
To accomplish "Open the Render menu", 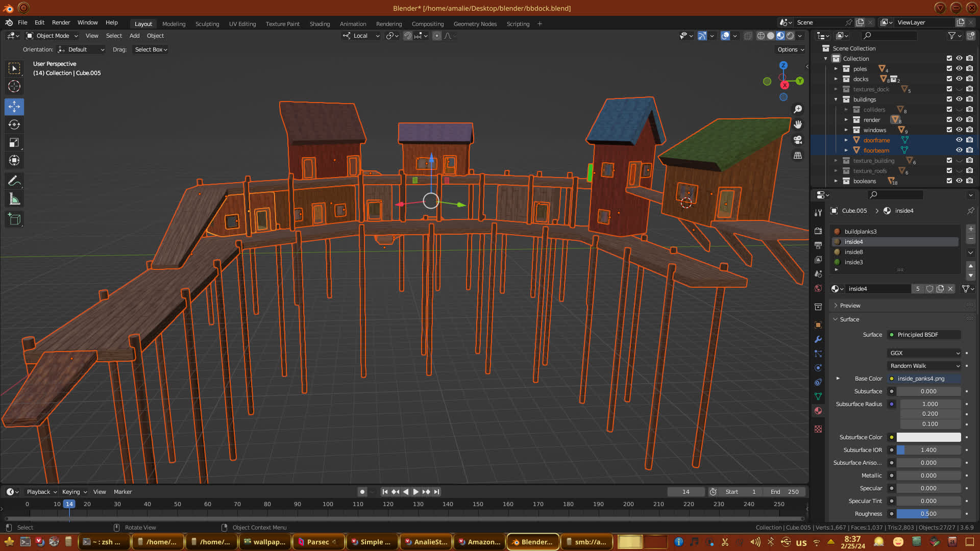I will [x=61, y=22].
